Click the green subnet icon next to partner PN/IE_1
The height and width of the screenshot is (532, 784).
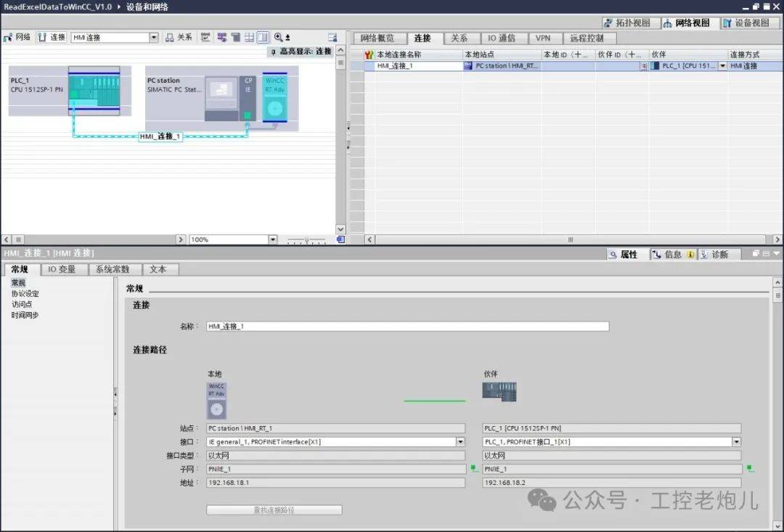click(x=750, y=469)
